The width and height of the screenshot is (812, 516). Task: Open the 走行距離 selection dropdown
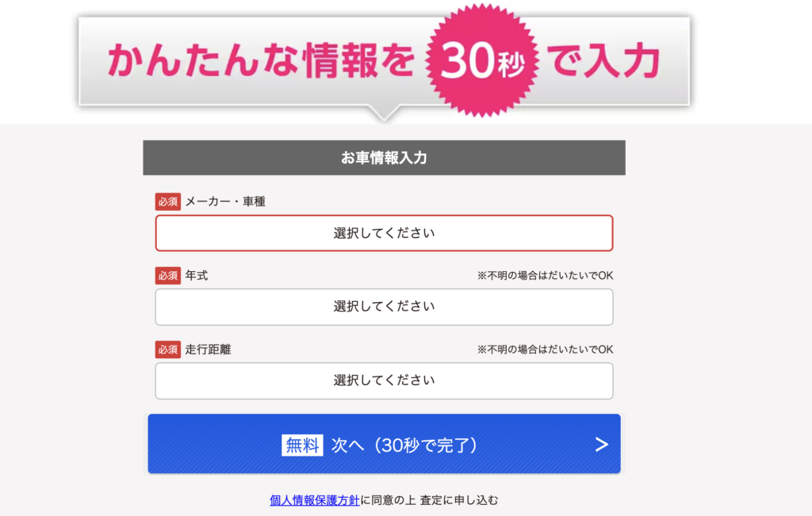click(x=384, y=380)
